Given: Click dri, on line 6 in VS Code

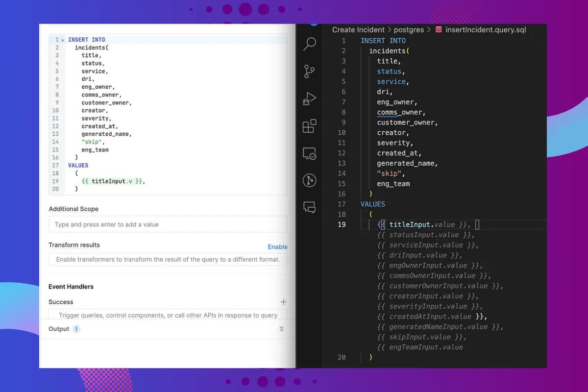Looking at the screenshot, I should point(385,92).
